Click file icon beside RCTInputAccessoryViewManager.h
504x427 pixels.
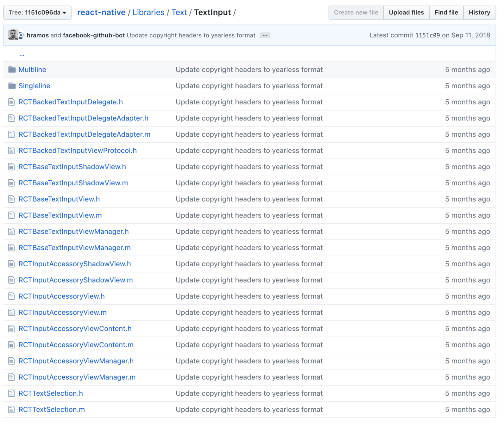click(x=11, y=361)
